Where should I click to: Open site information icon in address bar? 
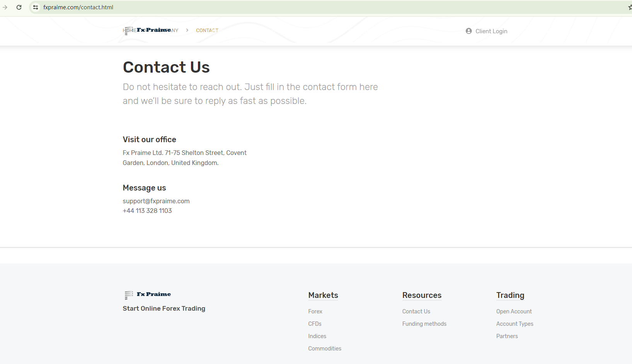coord(36,7)
